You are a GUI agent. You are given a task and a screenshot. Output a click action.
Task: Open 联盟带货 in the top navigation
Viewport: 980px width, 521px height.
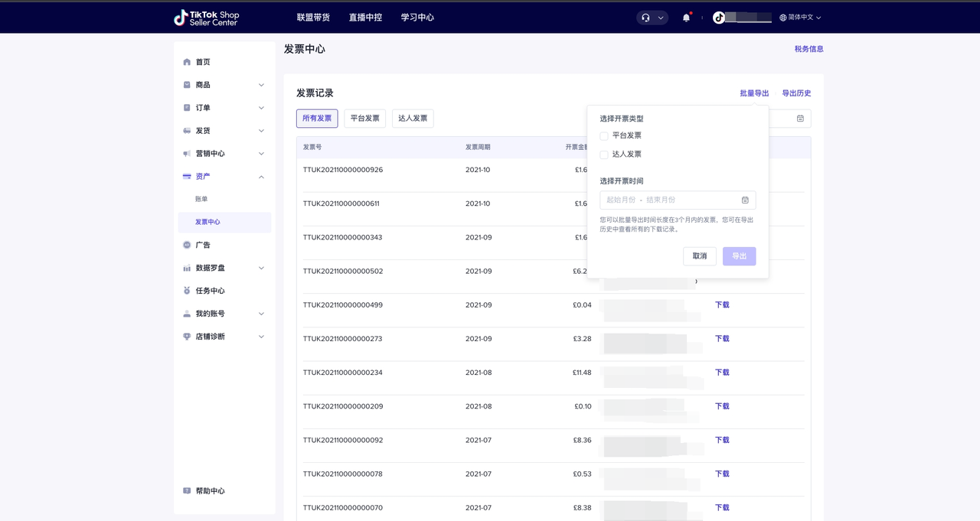(313, 18)
